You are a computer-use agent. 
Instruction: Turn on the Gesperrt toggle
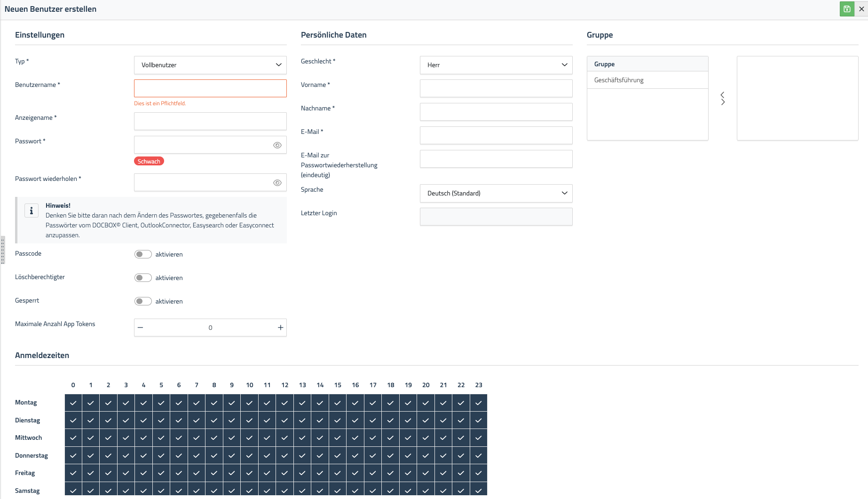(143, 301)
